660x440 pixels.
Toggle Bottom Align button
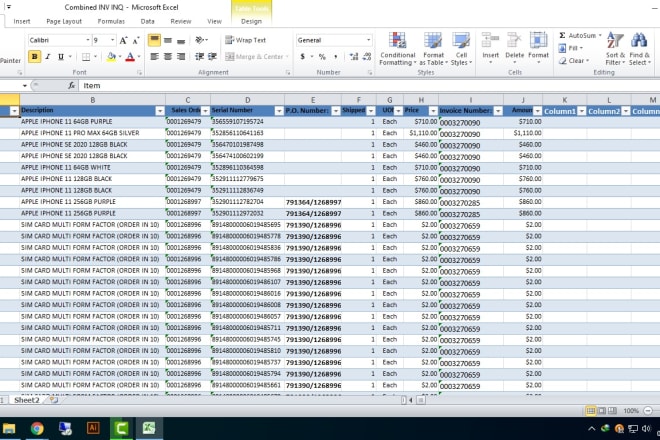click(x=181, y=40)
